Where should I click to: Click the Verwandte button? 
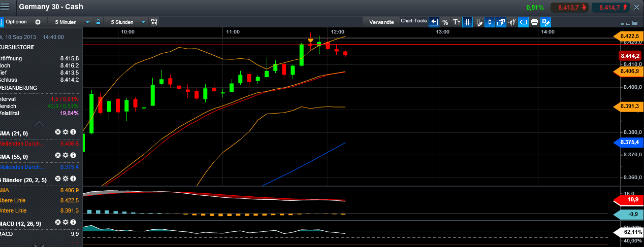[x=382, y=22]
